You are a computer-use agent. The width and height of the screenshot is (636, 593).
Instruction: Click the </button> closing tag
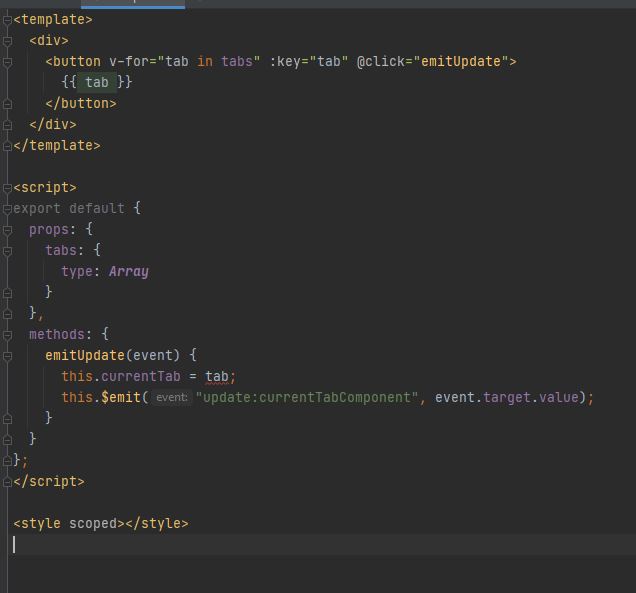click(81, 103)
